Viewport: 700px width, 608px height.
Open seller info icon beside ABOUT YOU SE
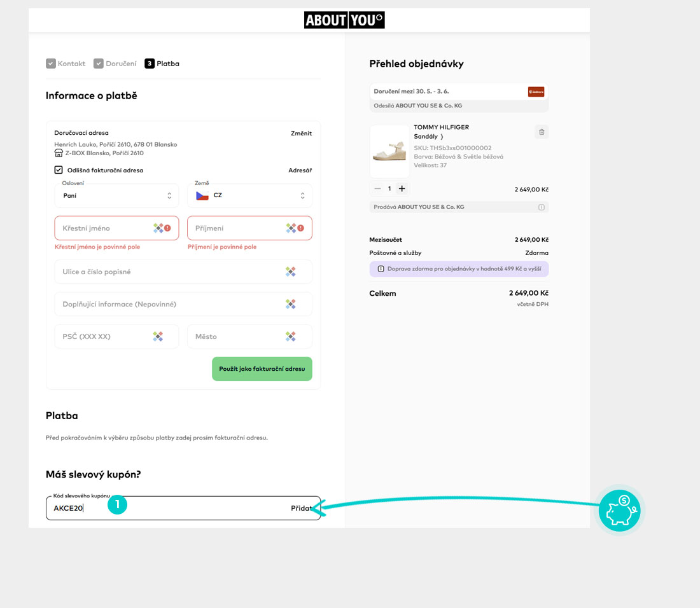[x=541, y=207]
